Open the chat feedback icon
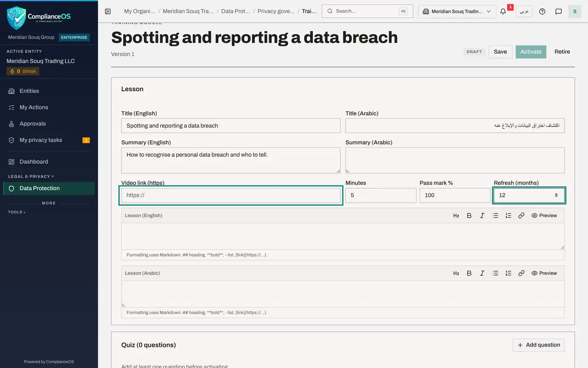This screenshot has width=588, height=368. click(x=559, y=11)
